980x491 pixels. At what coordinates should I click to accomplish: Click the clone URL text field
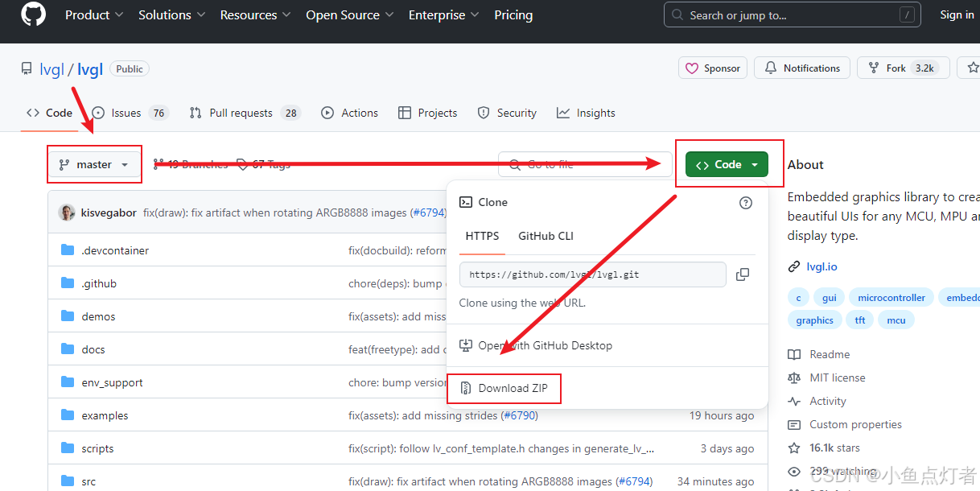(x=592, y=274)
